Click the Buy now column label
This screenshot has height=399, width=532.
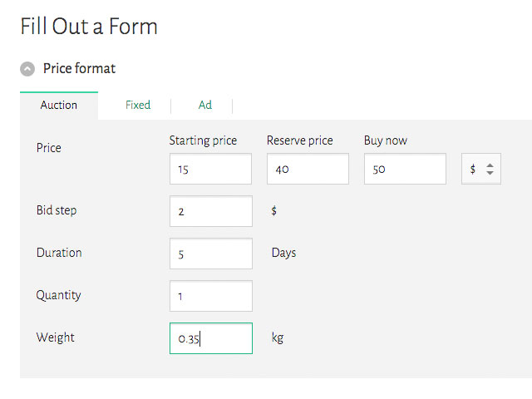tap(386, 140)
